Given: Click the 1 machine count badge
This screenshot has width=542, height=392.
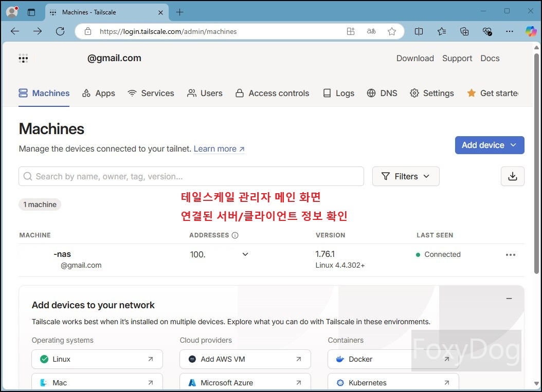Looking at the screenshot, I should click(x=40, y=204).
